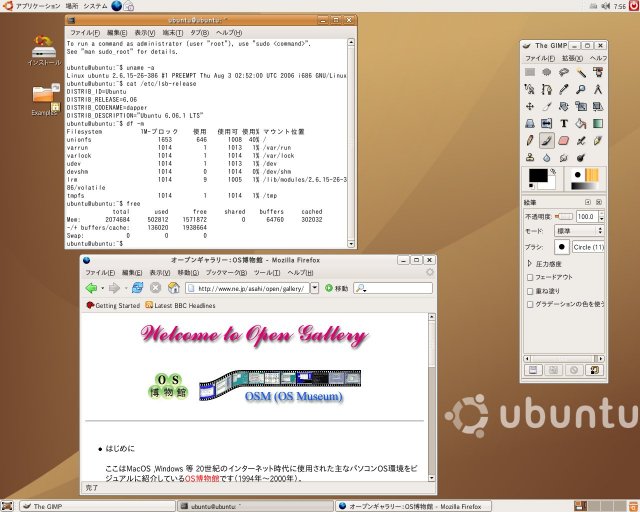The width and height of the screenshot is (640, 512).
Task: Activate the Scissors select tool in GIMP
Action: tap(530, 89)
